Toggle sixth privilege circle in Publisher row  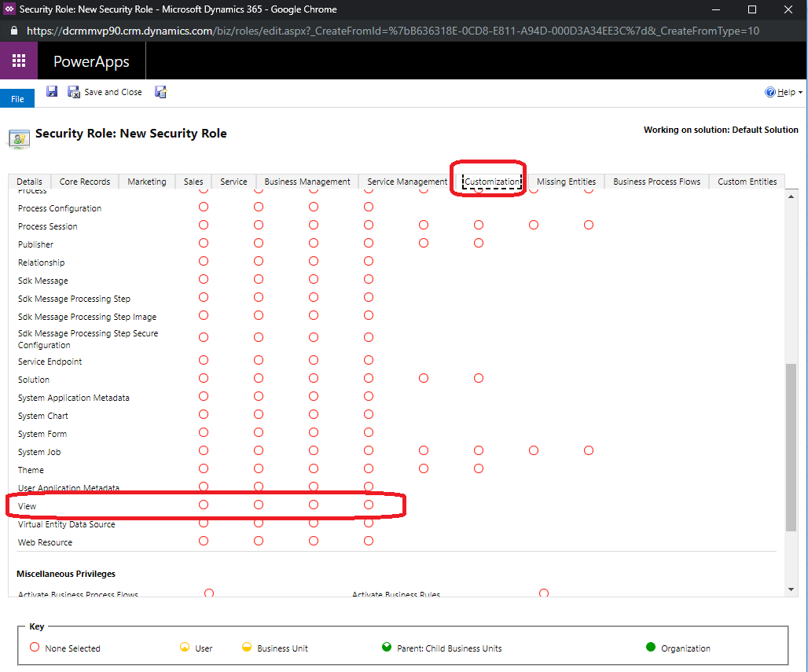pos(479,243)
